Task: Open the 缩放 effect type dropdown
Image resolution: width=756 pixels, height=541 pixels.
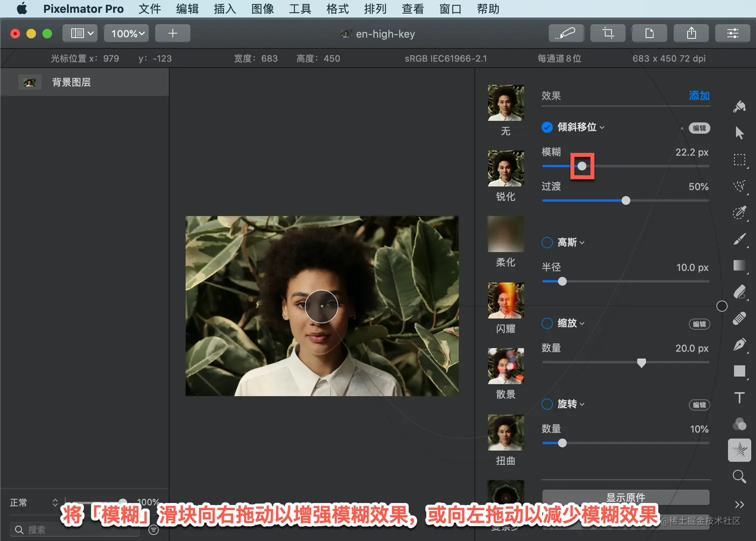Action: click(571, 323)
